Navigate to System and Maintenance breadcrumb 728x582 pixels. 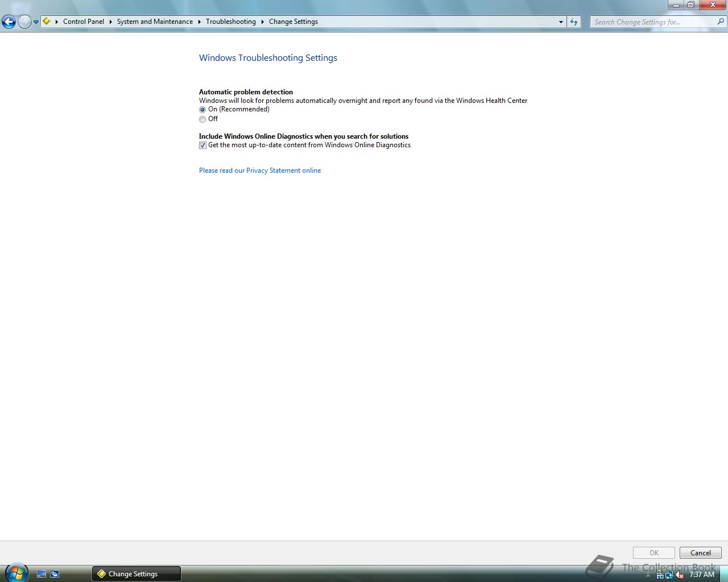tap(155, 22)
